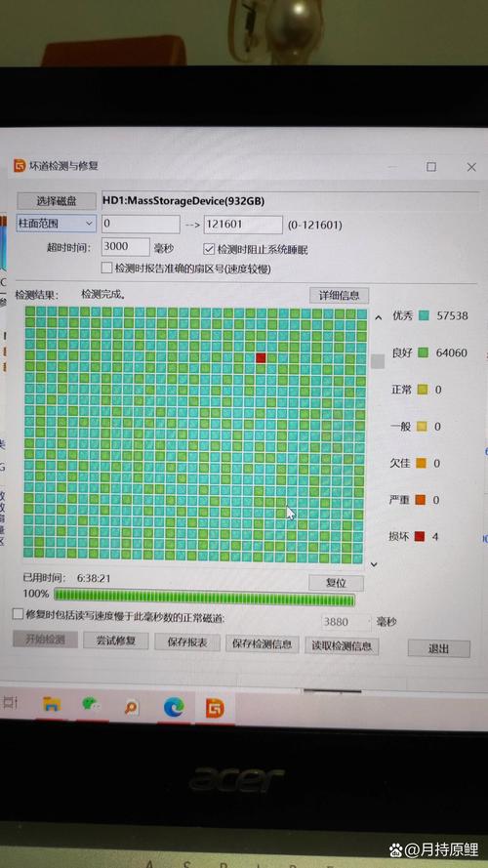Image resolution: width=488 pixels, height=868 pixels.
Task: Click the 正常 yellow-green color swatch
Action: [x=422, y=390]
